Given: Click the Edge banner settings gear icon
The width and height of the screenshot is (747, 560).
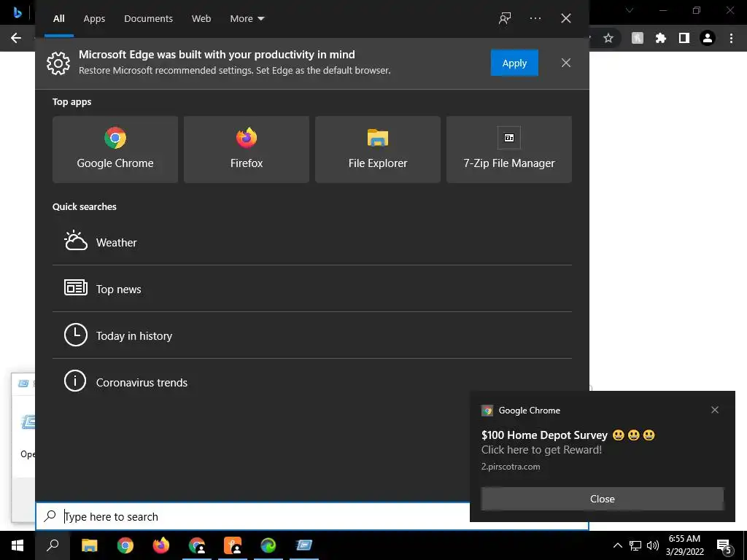Looking at the screenshot, I should (x=58, y=63).
